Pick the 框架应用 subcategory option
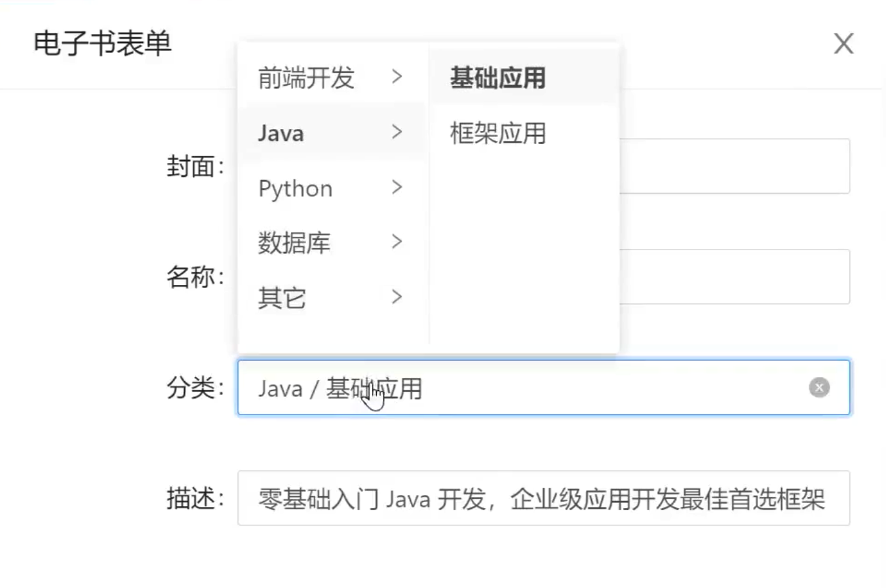Image resolution: width=886 pixels, height=588 pixels. click(x=498, y=134)
